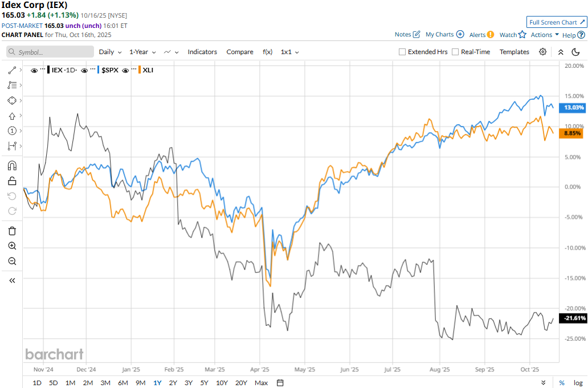This screenshot has width=588, height=388.
Task: Open IEX series options ellipsis
Action: [42, 70]
